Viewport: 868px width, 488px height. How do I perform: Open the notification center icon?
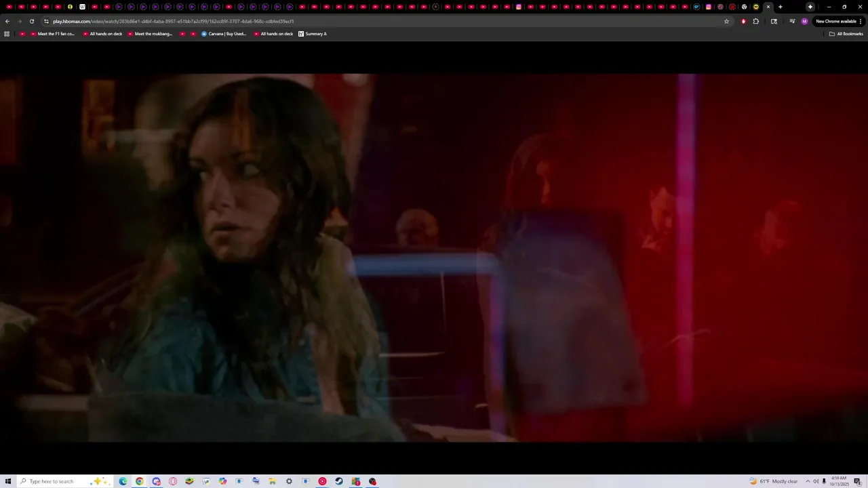coord(857,481)
